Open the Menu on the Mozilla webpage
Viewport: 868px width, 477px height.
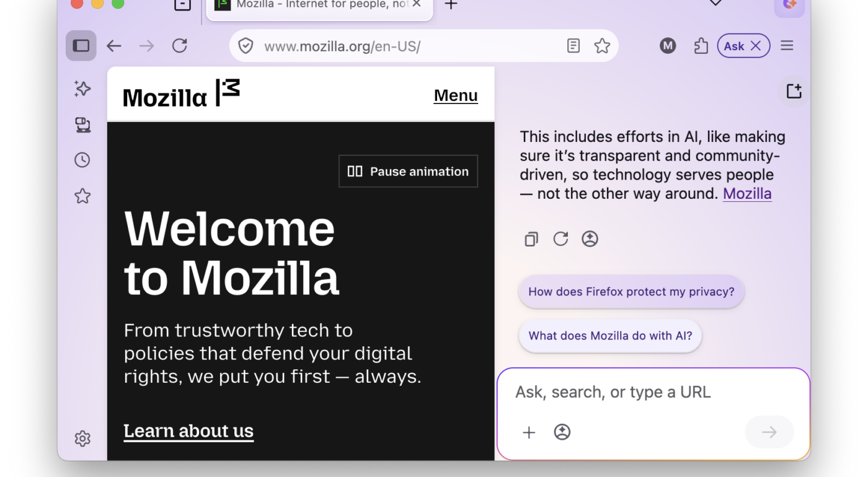pyautogui.click(x=455, y=95)
